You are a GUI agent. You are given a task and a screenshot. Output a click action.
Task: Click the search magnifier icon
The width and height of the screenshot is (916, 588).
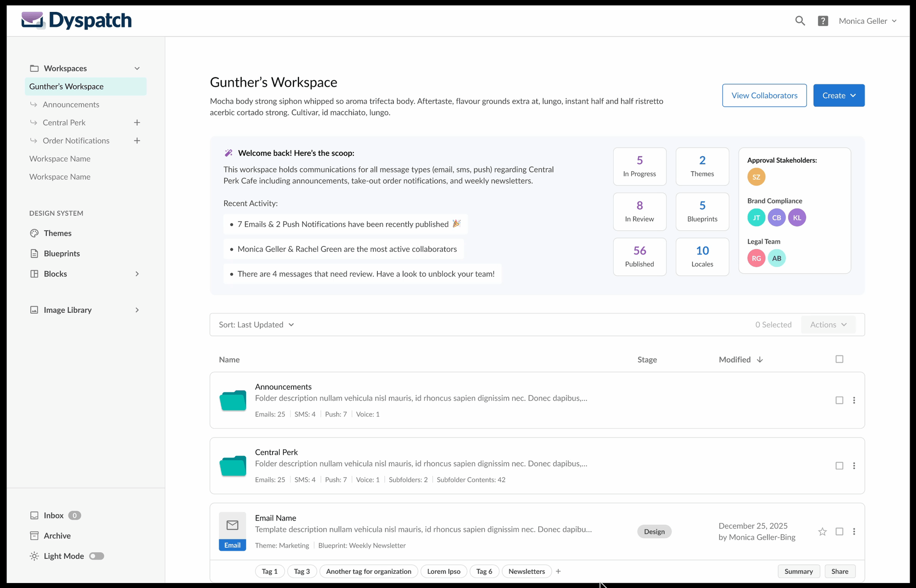pos(800,21)
